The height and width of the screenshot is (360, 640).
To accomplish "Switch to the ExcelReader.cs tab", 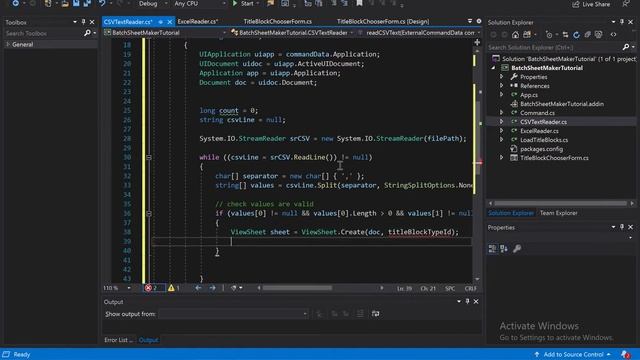I will [x=198, y=22].
